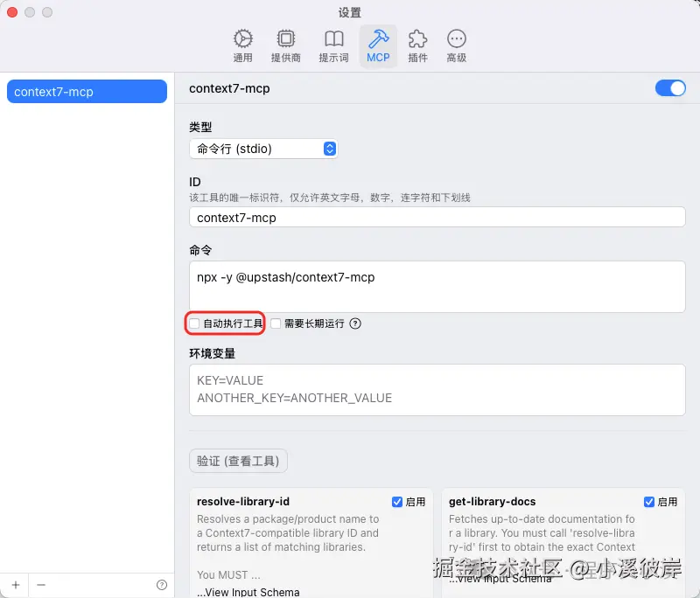
Task: Click the 验证 (查看工具) button
Action: coord(238,461)
